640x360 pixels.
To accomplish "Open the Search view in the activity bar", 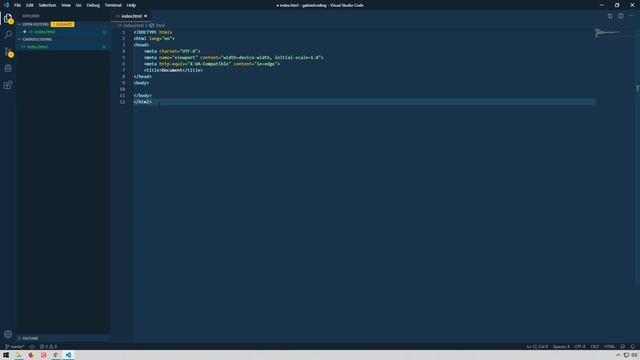I will tap(8, 35).
